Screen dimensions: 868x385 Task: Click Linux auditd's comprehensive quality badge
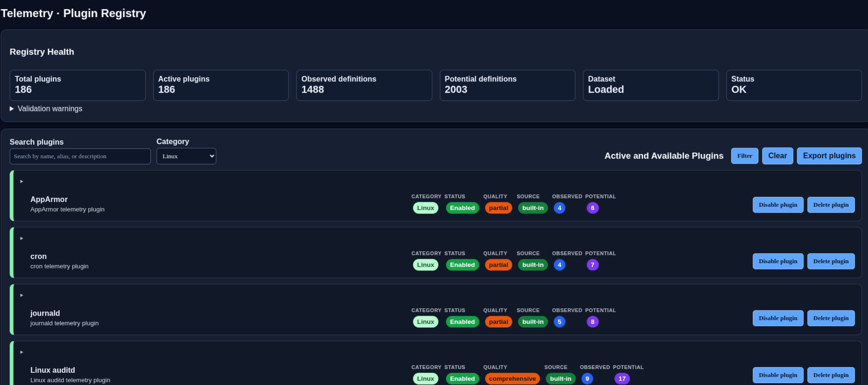point(512,379)
